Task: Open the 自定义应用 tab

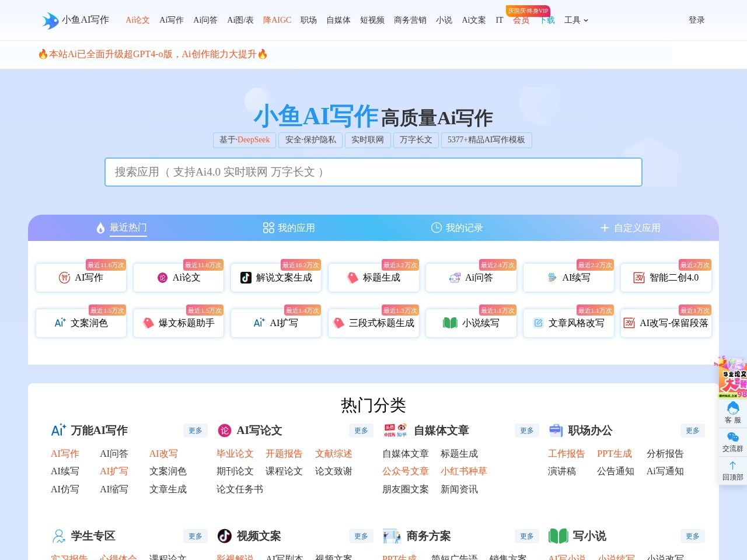Action: (630, 228)
